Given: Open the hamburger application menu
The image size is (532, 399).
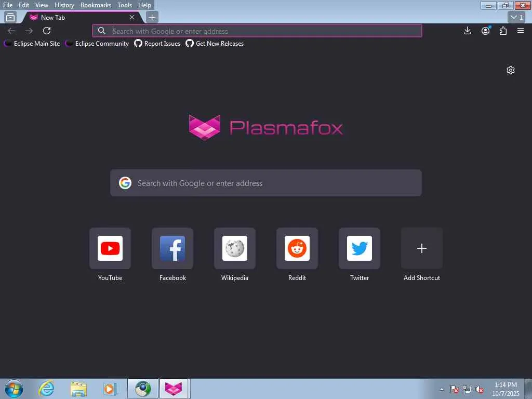Looking at the screenshot, I should coord(521,31).
